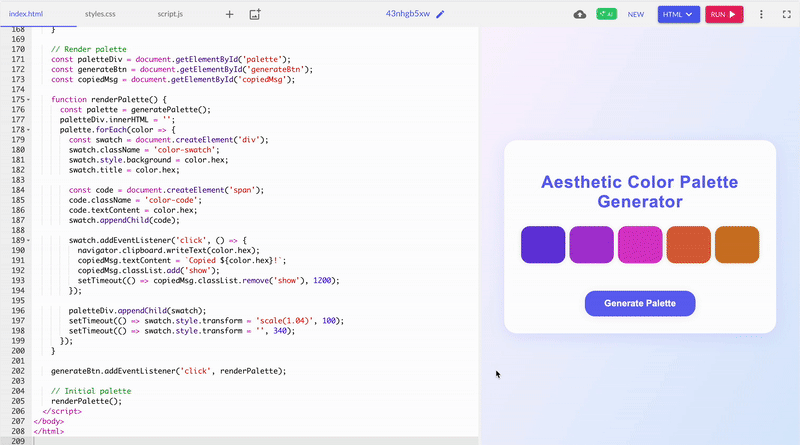This screenshot has width=800, height=445.
Task: Add a new file with plus icon
Action: [x=230, y=14]
